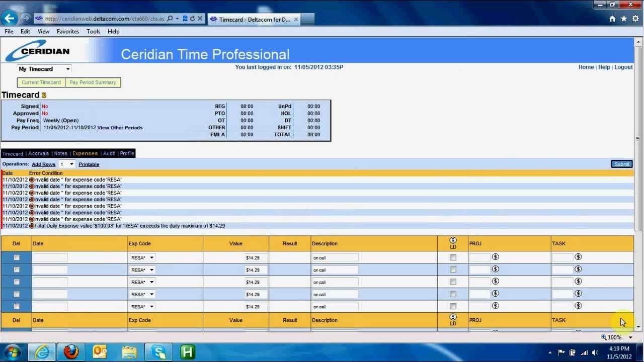Tick the Del checkbox in fourth expense row
The height and width of the screenshot is (362, 644).
[x=17, y=294]
